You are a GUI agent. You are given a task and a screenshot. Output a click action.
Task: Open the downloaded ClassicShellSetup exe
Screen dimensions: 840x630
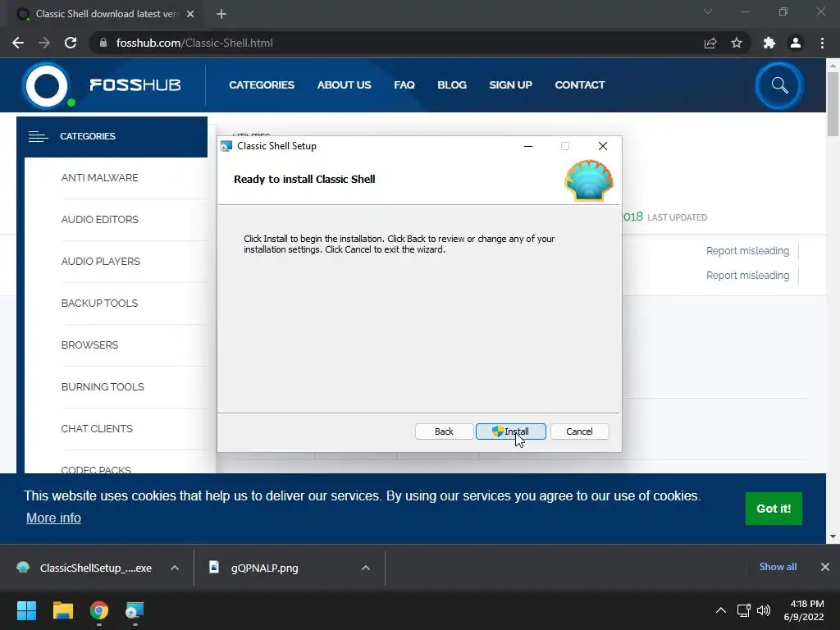pyautogui.click(x=84, y=568)
